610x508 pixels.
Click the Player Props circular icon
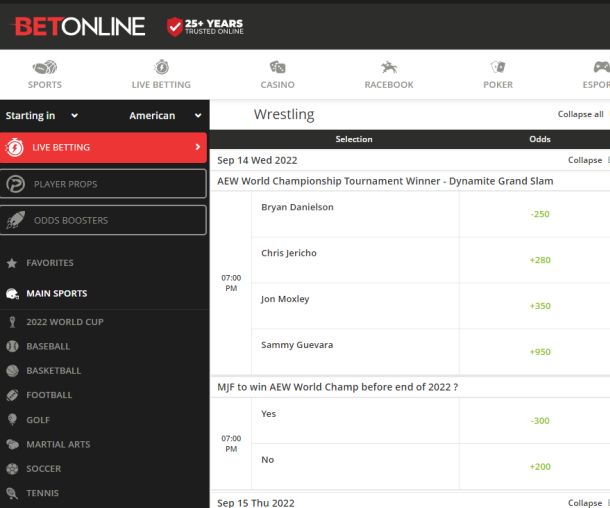point(15,184)
